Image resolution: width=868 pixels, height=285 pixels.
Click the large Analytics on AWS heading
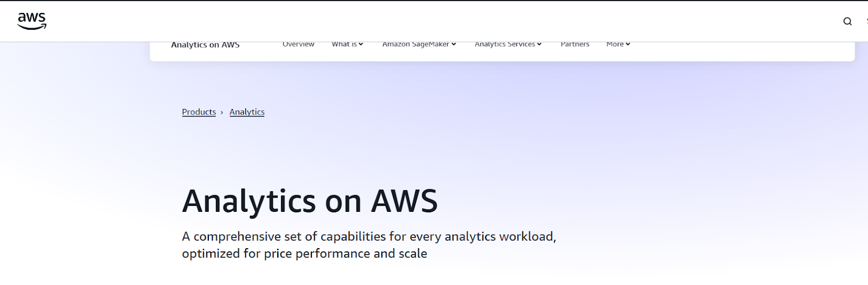coord(310,201)
